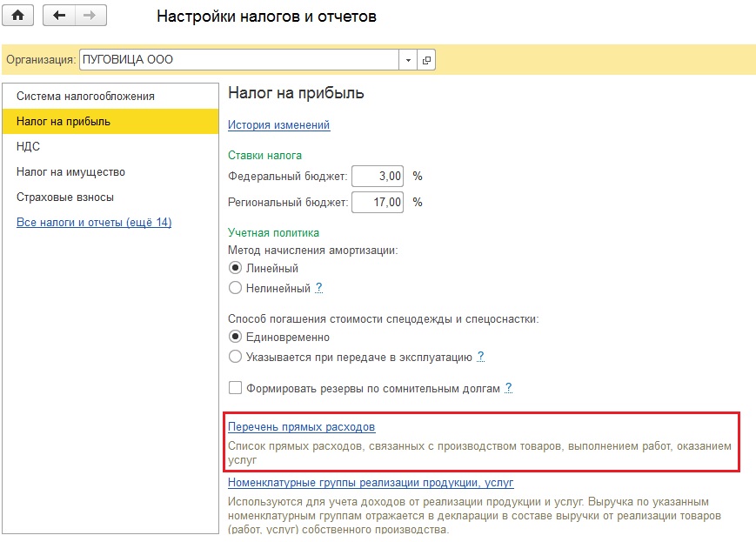The height and width of the screenshot is (542, 756).
Task: Select Налог на прибыль section
Action: [x=110, y=122]
